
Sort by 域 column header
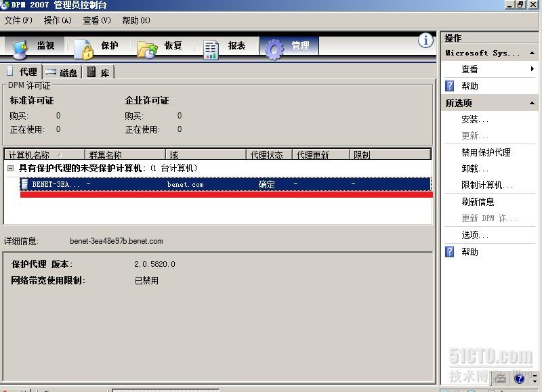[206, 154]
